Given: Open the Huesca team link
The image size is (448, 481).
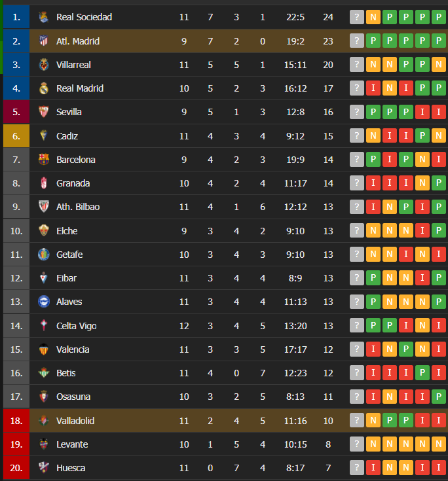Looking at the screenshot, I should pyautogui.click(x=71, y=468).
